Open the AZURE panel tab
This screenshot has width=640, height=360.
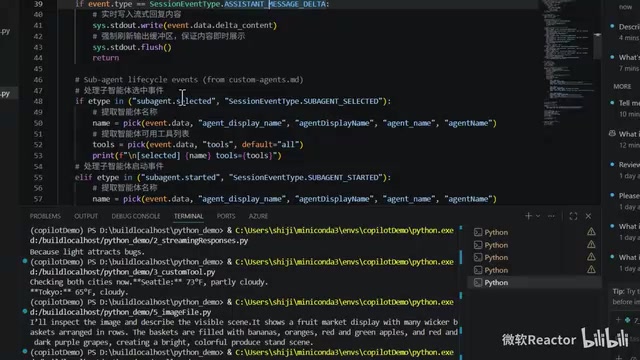[258, 216]
